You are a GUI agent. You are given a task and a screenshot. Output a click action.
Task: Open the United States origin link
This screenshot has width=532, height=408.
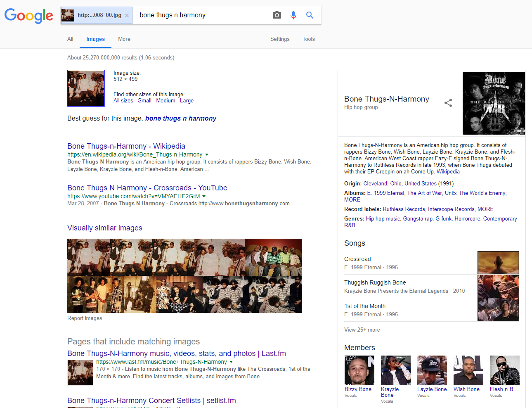(x=421, y=184)
